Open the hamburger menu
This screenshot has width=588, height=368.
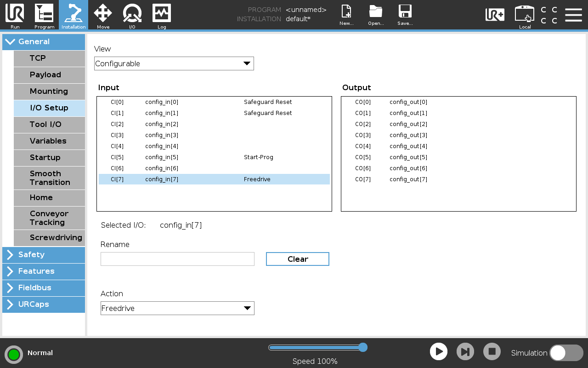click(573, 15)
